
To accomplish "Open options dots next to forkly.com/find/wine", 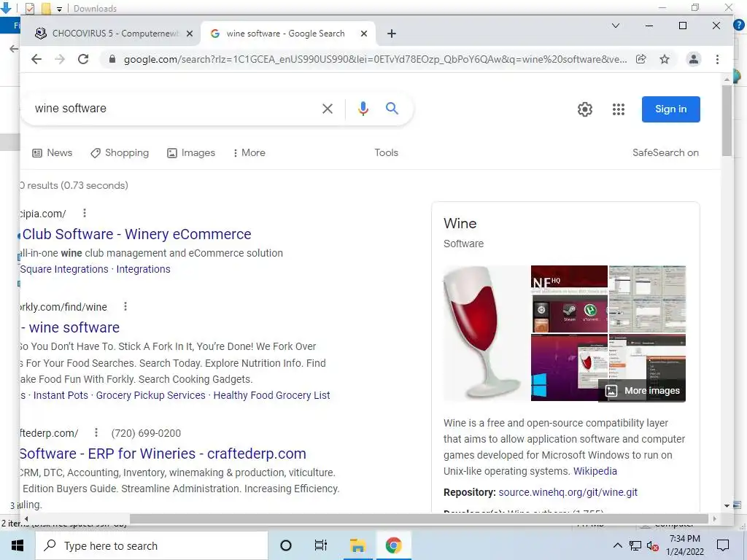I will coord(125,306).
